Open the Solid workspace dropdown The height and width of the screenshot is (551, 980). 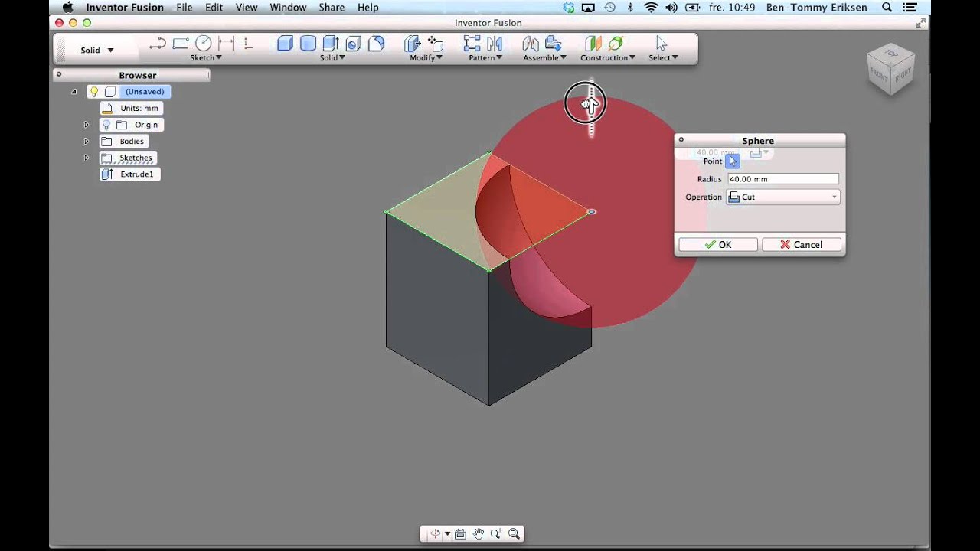(97, 51)
